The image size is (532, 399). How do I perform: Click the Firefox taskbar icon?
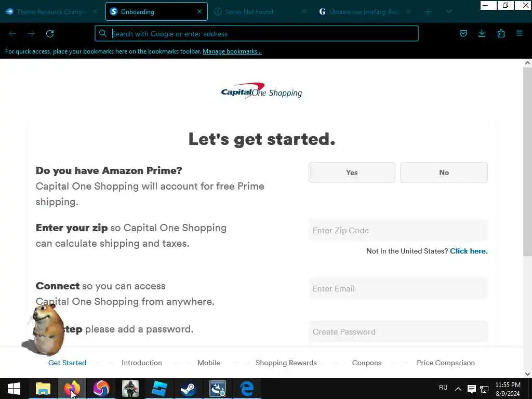pos(72,389)
